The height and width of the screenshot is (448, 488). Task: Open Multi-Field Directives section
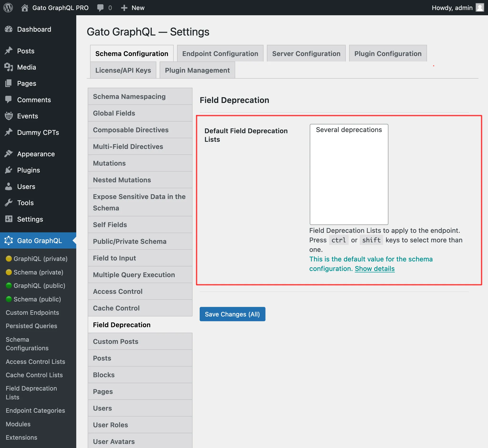(140, 147)
